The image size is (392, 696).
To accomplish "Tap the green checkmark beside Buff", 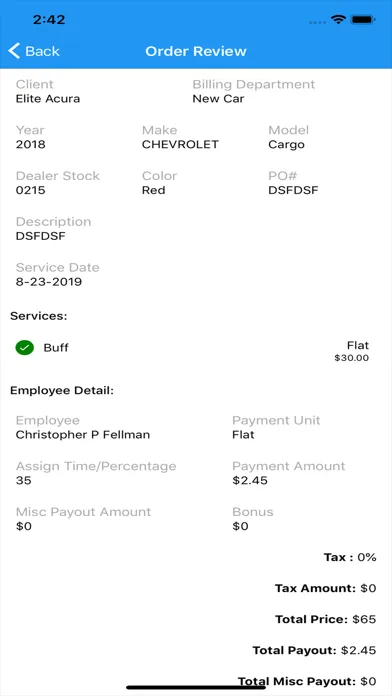I will (24, 348).
